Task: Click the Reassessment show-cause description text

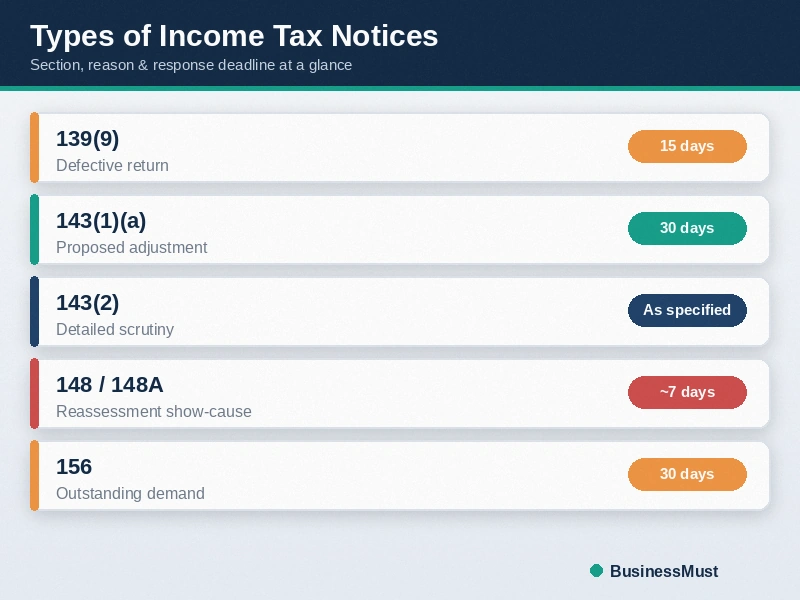Action: pyautogui.click(x=154, y=411)
